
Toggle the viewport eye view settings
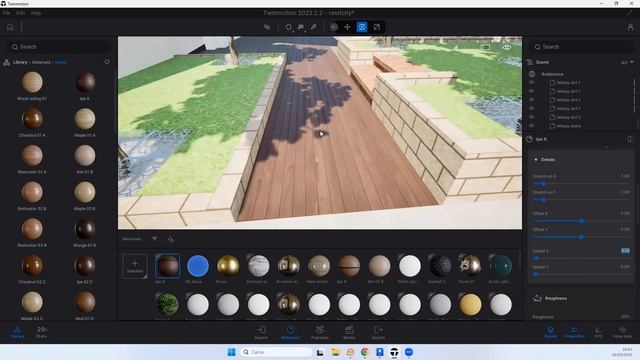(x=507, y=47)
